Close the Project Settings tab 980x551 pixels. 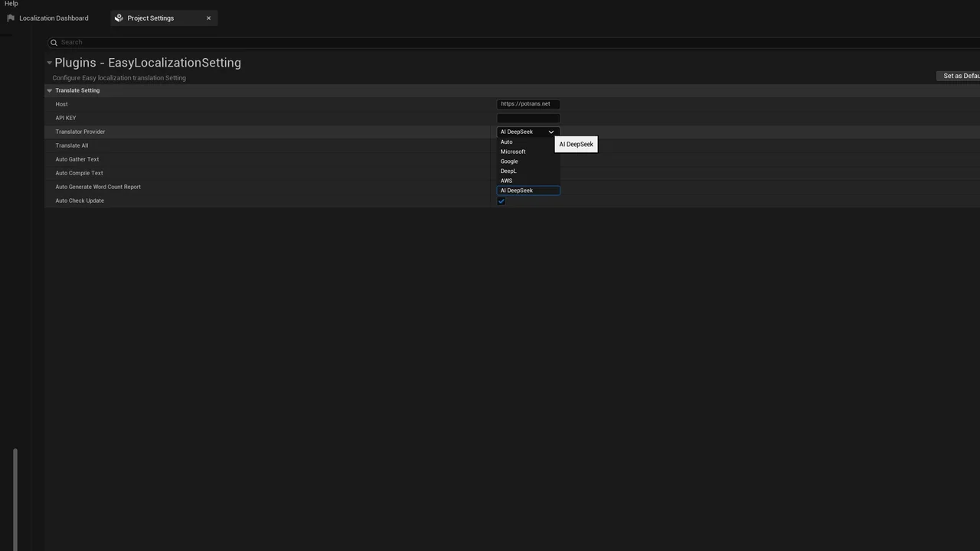click(208, 18)
